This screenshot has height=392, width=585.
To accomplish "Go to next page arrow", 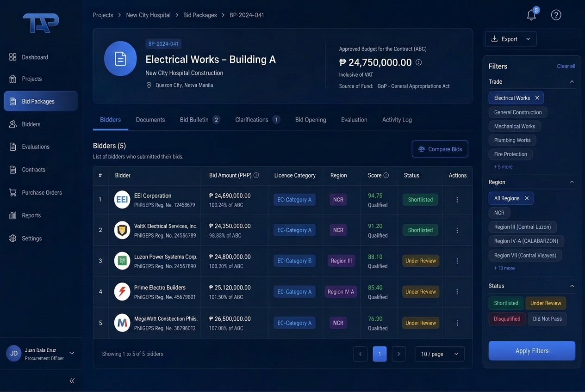I will [x=398, y=354].
